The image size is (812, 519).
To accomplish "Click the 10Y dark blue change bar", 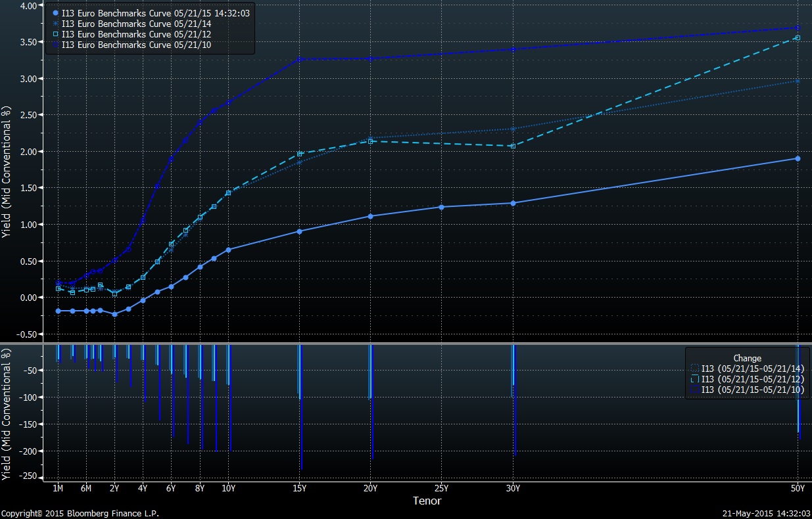I will click(x=230, y=397).
